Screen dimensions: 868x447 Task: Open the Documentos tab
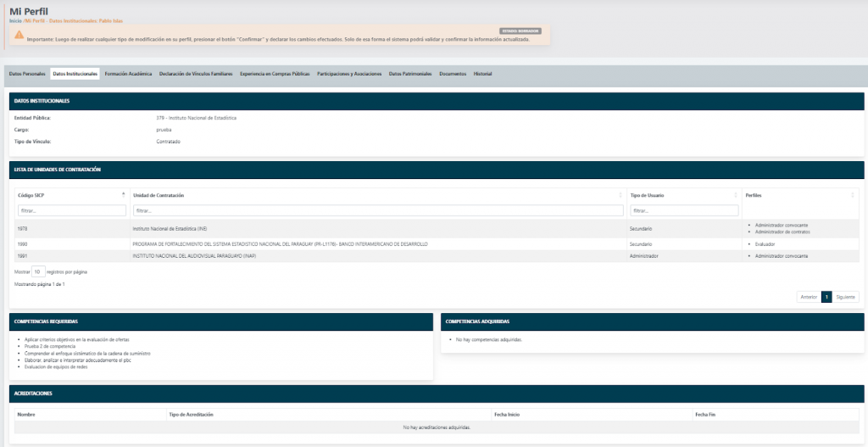click(x=453, y=74)
